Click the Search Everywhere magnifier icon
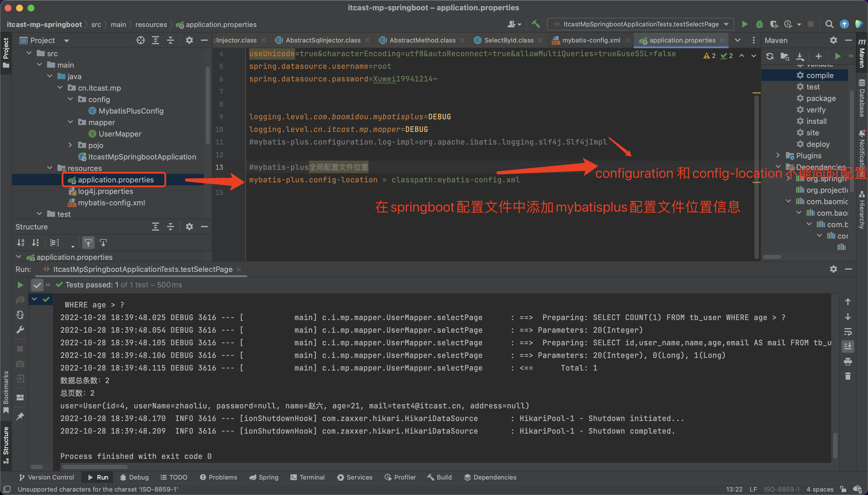Screen dimensions: 868x495 tap(829, 24)
